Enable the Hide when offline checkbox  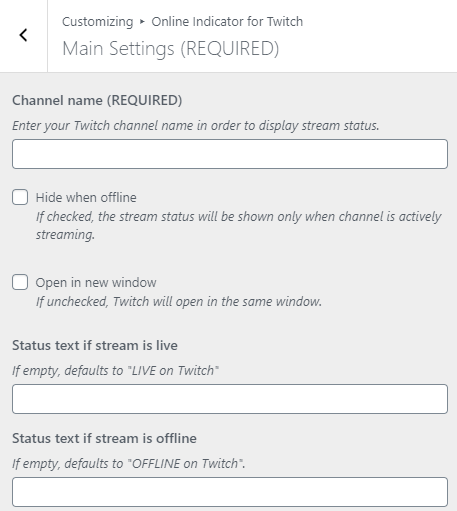20,197
